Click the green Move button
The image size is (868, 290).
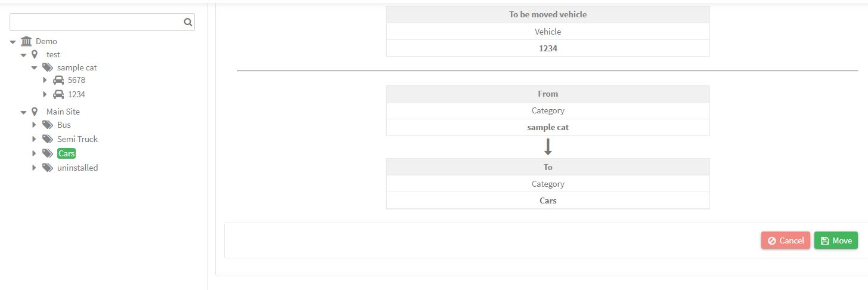(x=836, y=240)
